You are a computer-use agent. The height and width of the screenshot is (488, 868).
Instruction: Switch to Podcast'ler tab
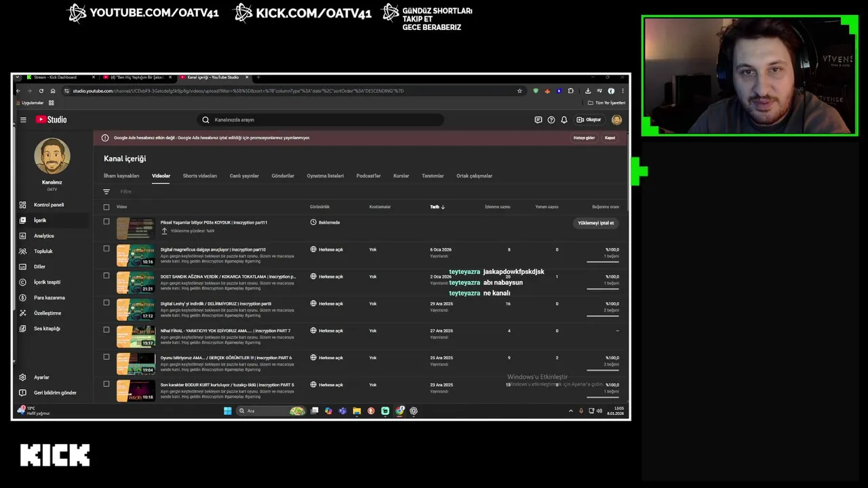(x=369, y=176)
